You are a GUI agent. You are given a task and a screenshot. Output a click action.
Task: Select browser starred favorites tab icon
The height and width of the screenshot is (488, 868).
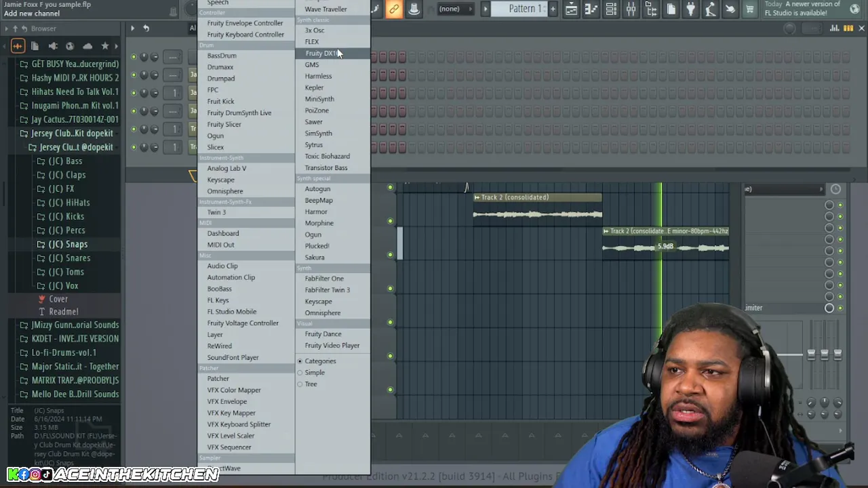tap(104, 46)
